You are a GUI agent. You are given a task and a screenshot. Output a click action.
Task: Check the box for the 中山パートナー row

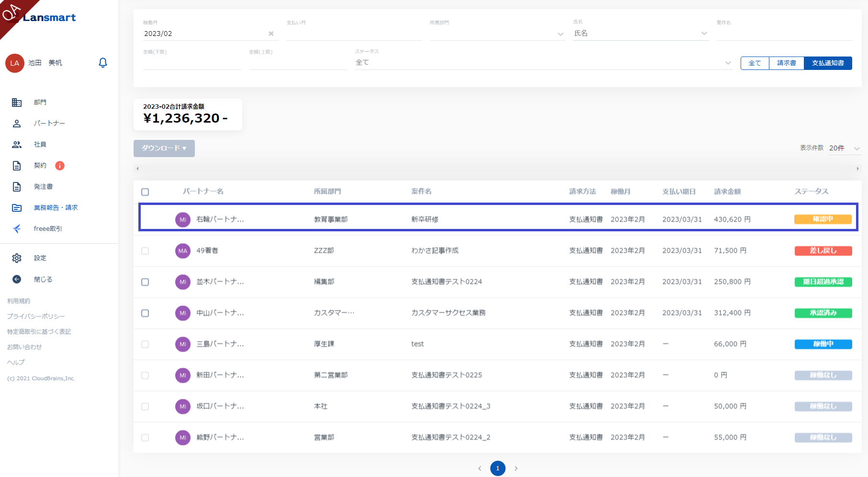tap(145, 313)
